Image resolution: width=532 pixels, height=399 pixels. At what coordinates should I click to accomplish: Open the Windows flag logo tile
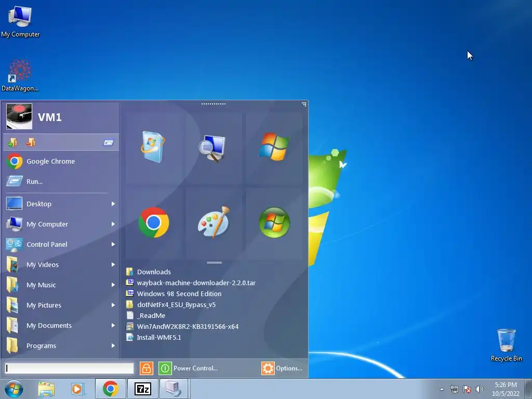tap(274, 147)
